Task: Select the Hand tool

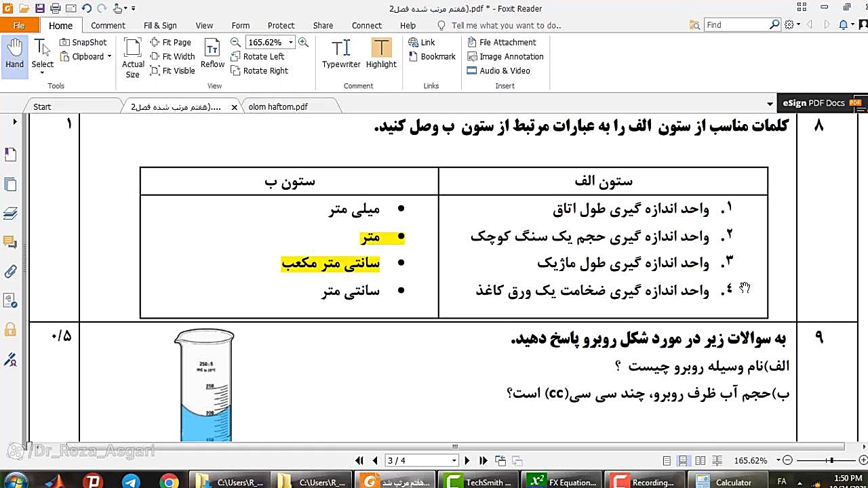Action: (14, 51)
